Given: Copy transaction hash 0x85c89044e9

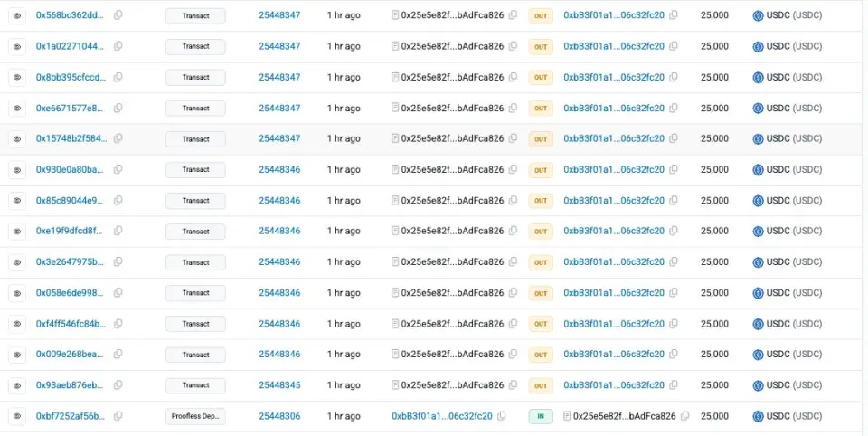Looking at the screenshot, I should [118, 201].
